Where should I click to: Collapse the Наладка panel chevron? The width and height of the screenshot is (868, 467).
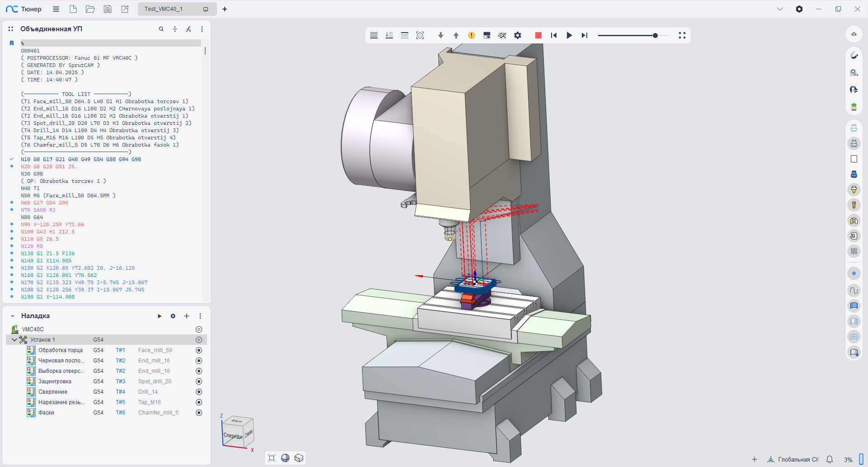13,316
